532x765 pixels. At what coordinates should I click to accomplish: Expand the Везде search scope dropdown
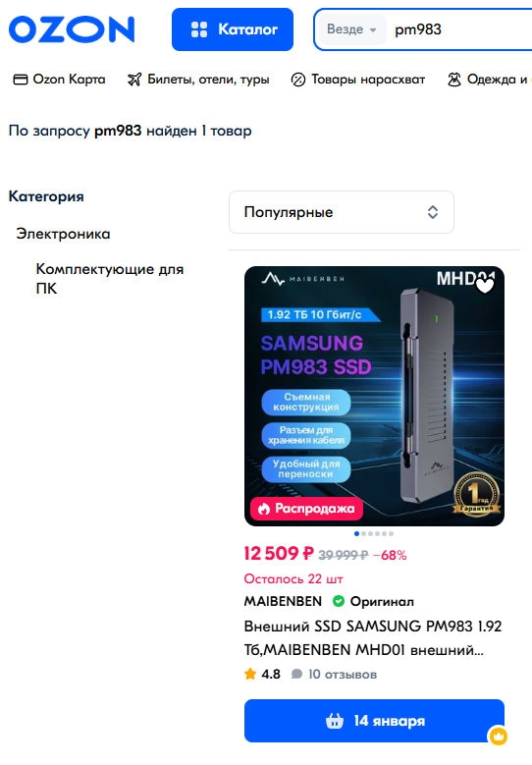pos(351,29)
